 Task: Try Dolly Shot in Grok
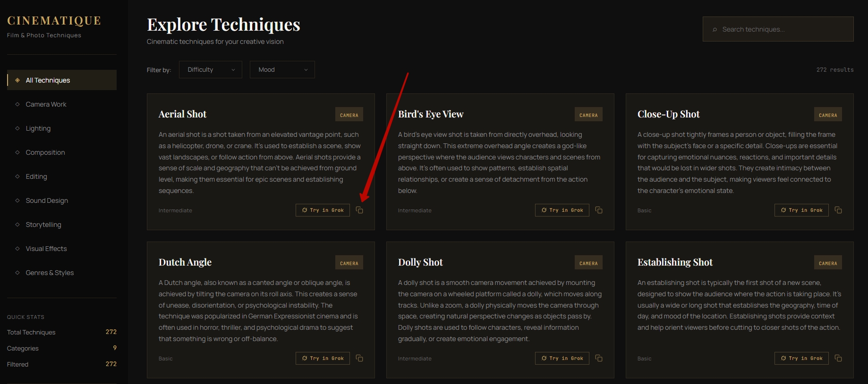pyautogui.click(x=562, y=358)
